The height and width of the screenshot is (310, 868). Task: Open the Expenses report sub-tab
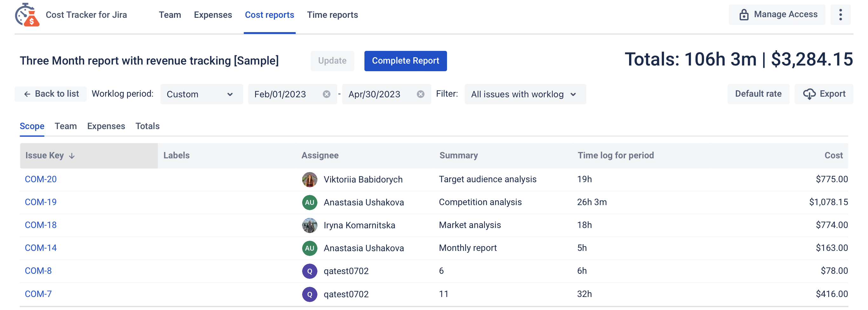[x=106, y=126]
